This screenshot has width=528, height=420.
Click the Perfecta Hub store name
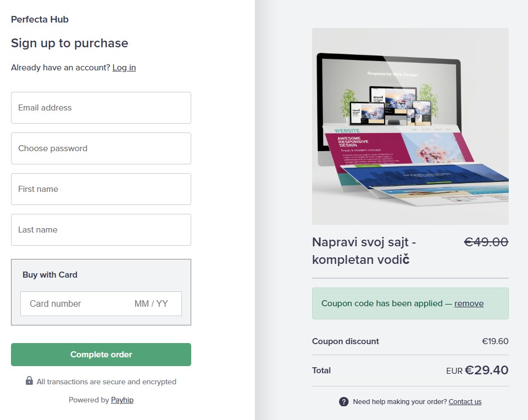coord(40,19)
